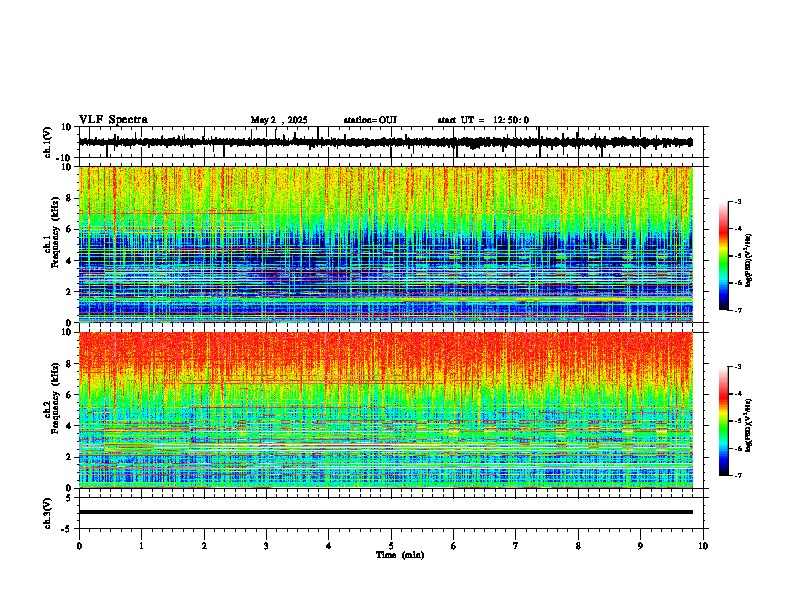Viewport: 792px width, 612px height.
Task: Click tick label '5' on Time axis
Action: (391, 546)
